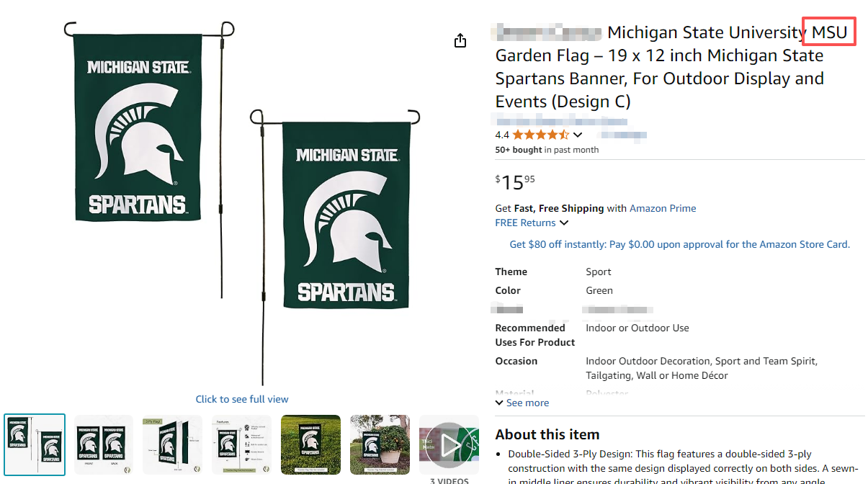Click the share icon above the product image
Viewport: 868px width, 484px height.
pos(460,41)
